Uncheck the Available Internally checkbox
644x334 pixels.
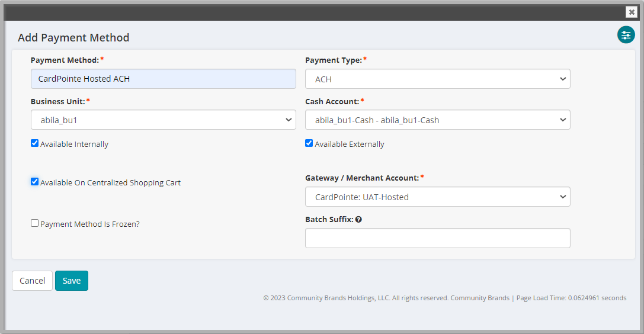(x=34, y=143)
